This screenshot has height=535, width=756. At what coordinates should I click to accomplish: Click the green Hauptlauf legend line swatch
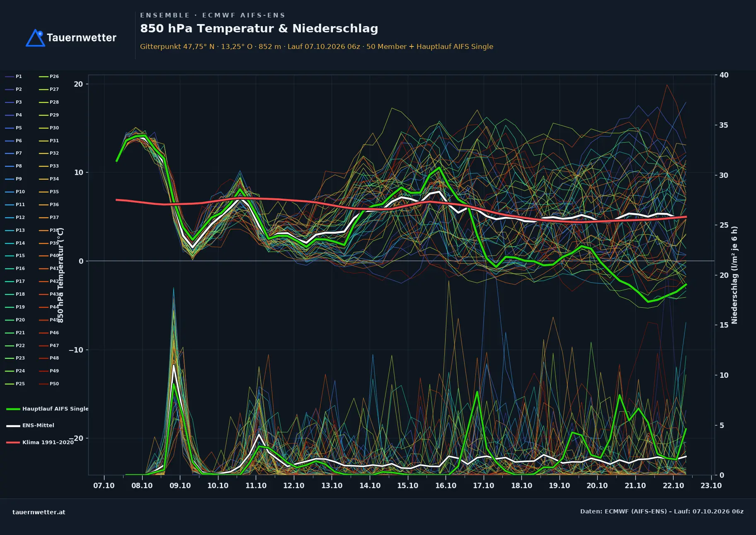(x=13, y=409)
